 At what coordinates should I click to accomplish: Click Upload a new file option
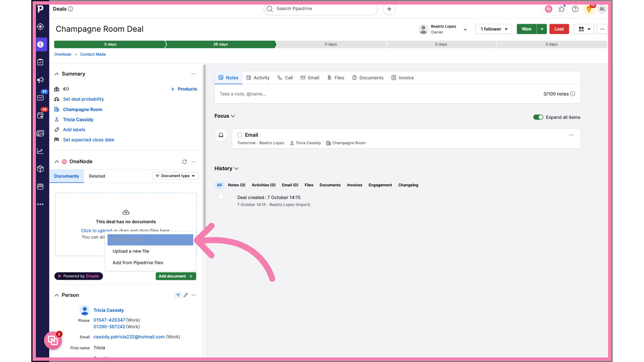click(x=131, y=251)
